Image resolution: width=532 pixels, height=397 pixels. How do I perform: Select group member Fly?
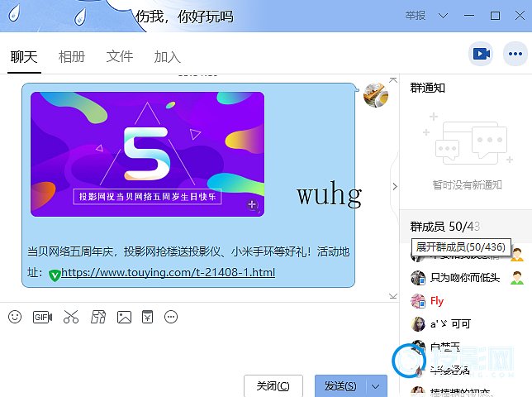[x=437, y=301]
